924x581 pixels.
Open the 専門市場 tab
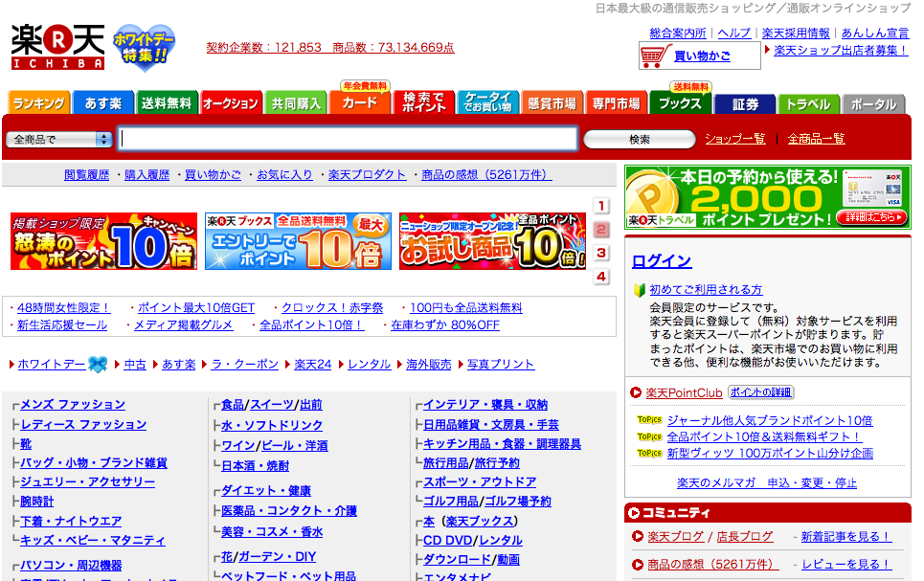pos(617,103)
